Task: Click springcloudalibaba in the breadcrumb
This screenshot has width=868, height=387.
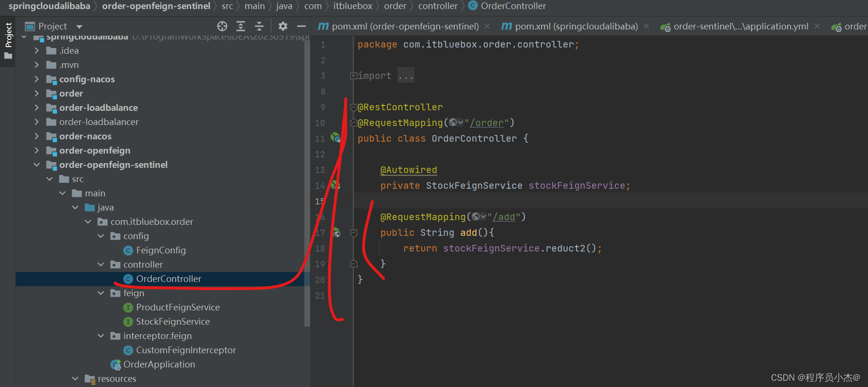Action: tap(49, 6)
